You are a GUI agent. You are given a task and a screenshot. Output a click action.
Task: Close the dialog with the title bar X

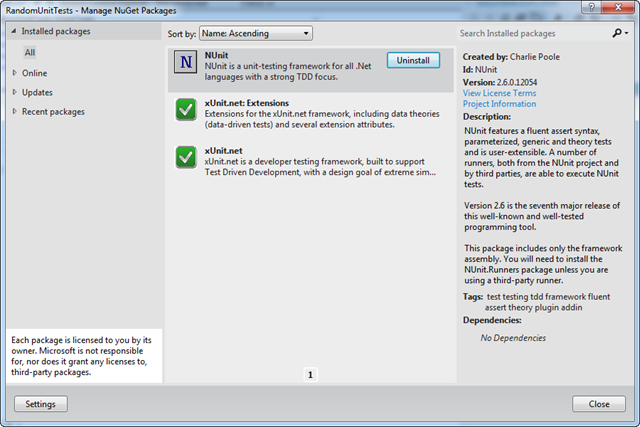coord(618,7)
